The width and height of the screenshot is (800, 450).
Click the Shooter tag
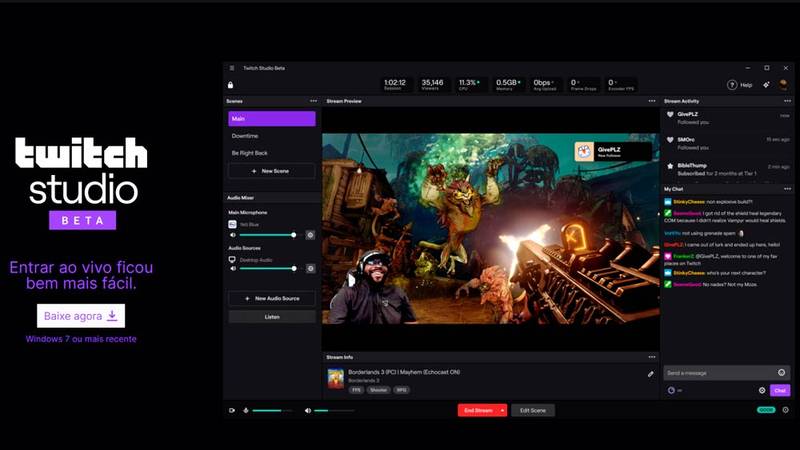(x=378, y=390)
